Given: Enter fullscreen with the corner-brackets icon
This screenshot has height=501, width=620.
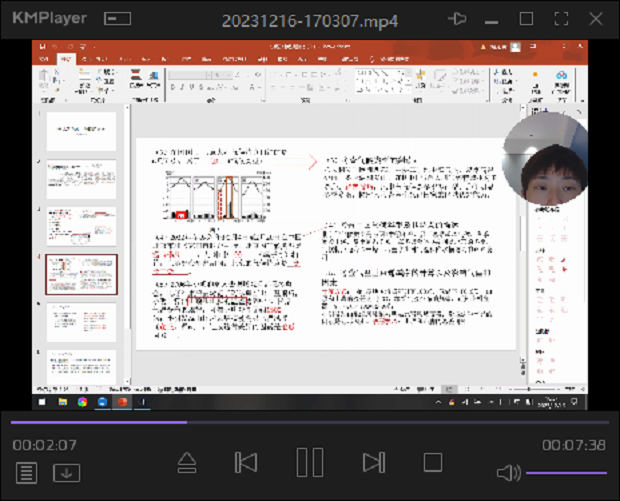Looking at the screenshot, I should tap(561, 19).
